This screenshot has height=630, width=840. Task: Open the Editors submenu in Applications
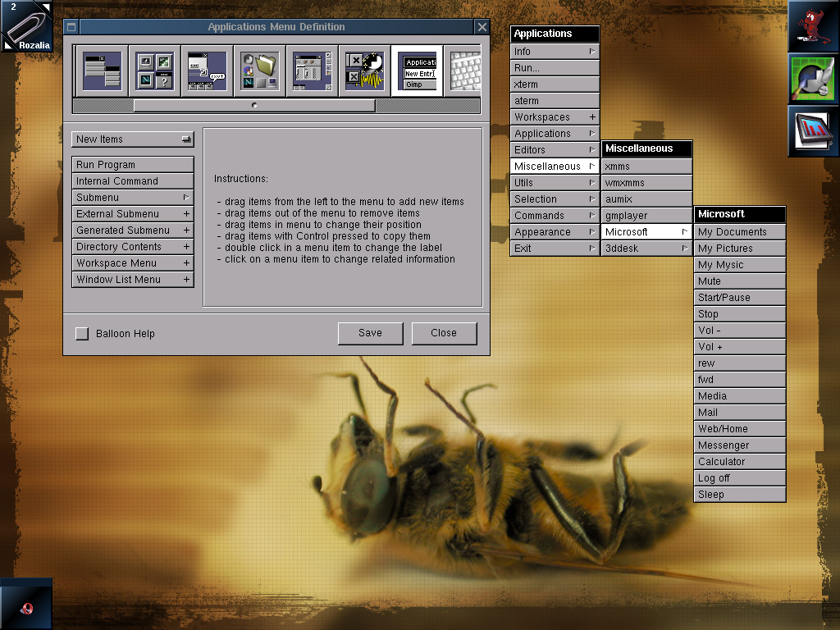pos(555,150)
